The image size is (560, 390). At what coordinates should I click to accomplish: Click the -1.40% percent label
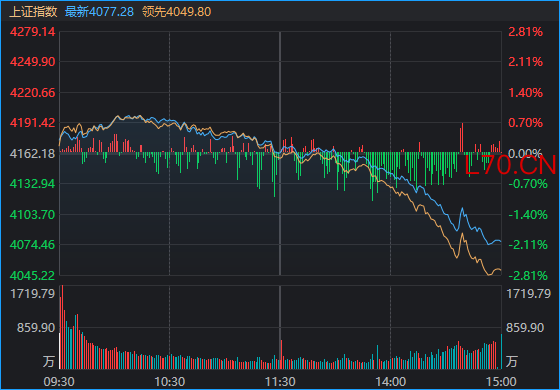(528, 215)
